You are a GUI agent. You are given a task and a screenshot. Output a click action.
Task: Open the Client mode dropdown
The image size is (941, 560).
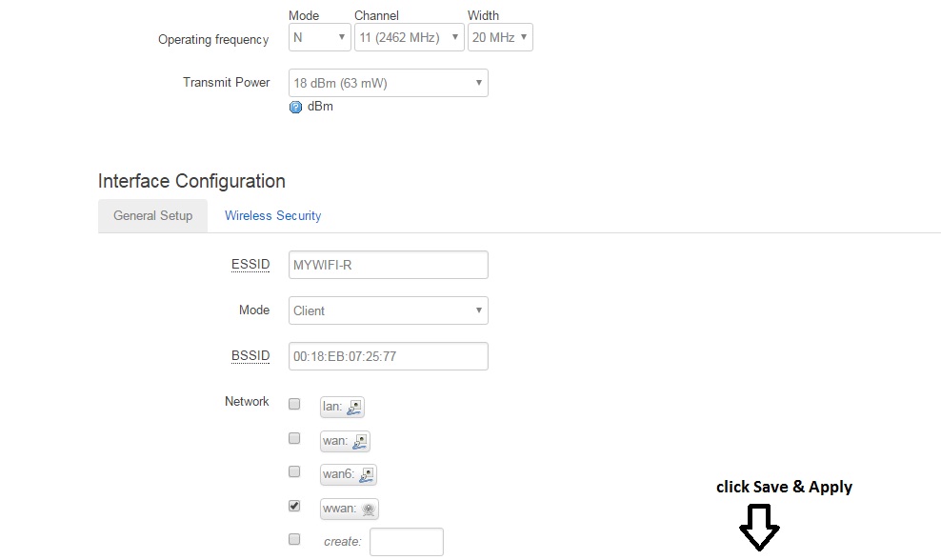tap(388, 310)
